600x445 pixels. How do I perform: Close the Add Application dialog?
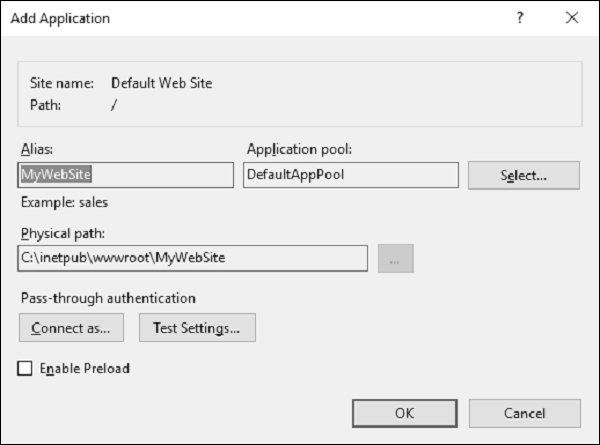click(x=572, y=18)
